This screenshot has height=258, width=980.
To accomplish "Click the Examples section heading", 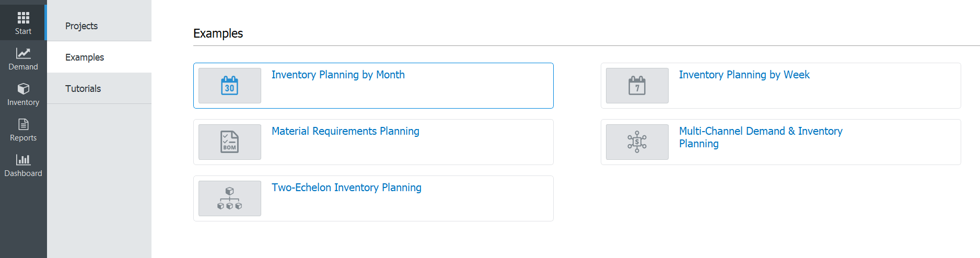I will click(218, 33).
